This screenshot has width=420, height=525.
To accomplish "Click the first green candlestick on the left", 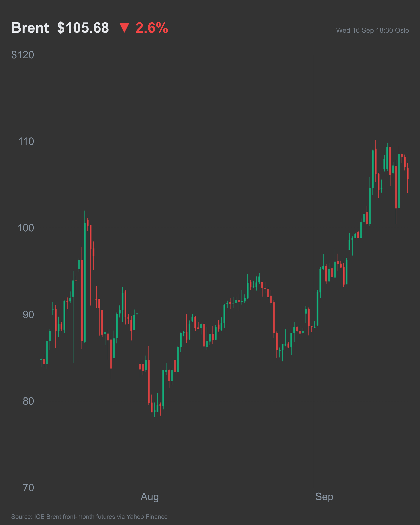I will point(41,363).
